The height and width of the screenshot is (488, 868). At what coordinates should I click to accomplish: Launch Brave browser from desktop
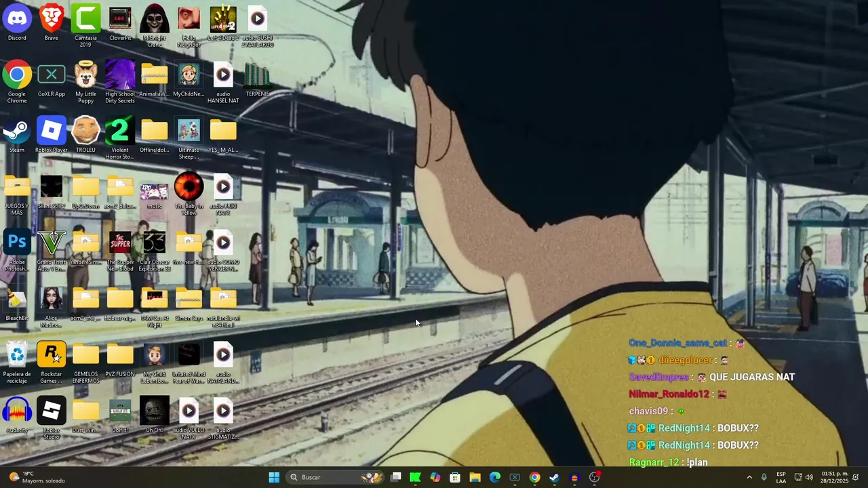pos(52,23)
